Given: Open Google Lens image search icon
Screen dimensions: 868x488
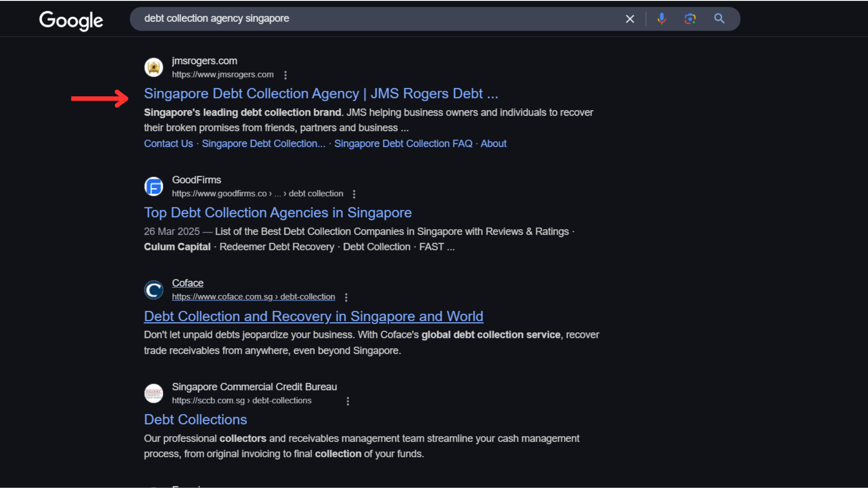Looking at the screenshot, I should [x=690, y=19].
